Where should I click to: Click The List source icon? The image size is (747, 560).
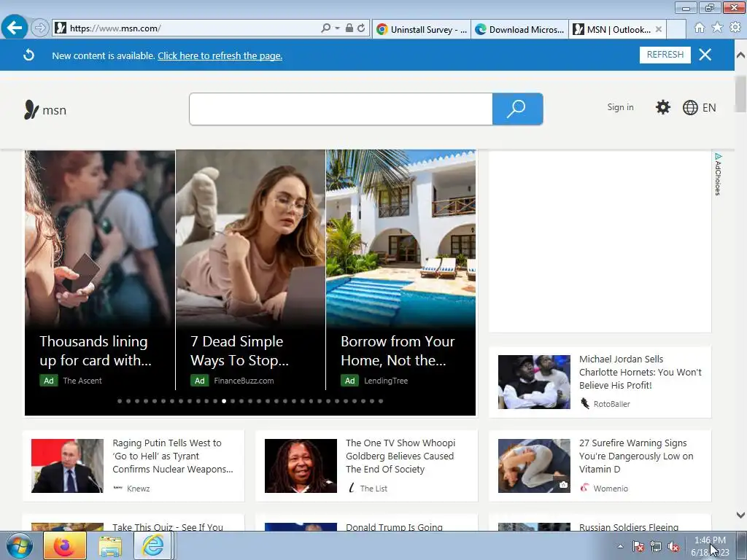(352, 488)
